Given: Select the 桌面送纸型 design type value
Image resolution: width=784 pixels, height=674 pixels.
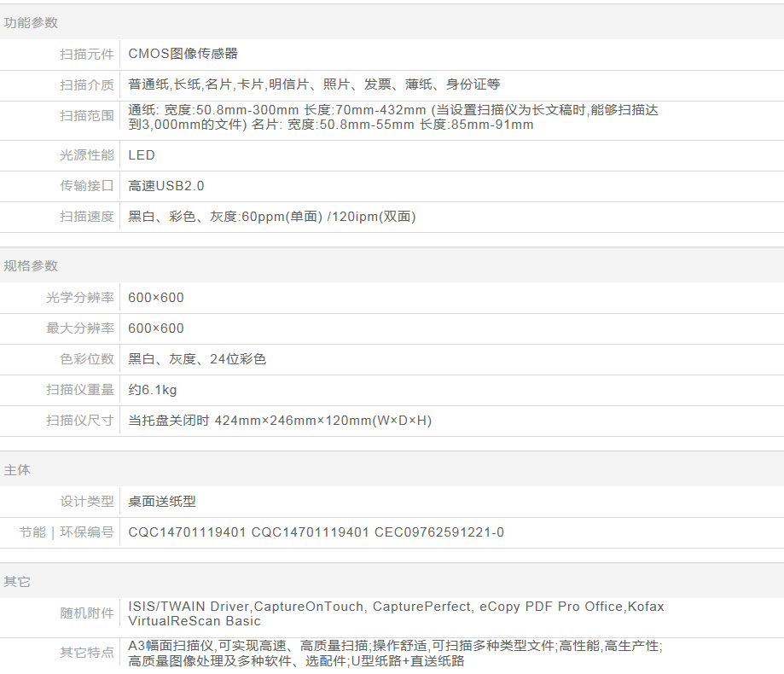Looking at the screenshot, I should click(162, 502).
